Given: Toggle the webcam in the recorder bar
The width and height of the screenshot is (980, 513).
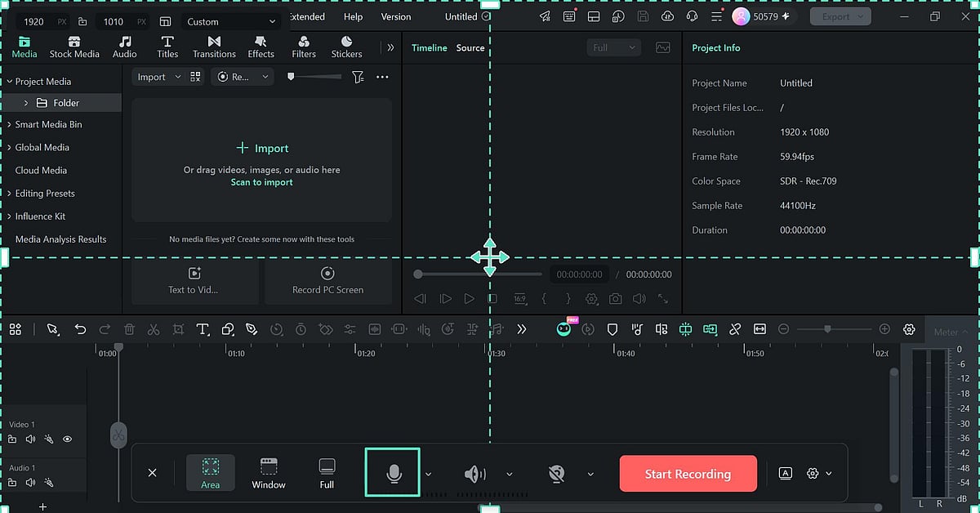Looking at the screenshot, I should (x=557, y=474).
